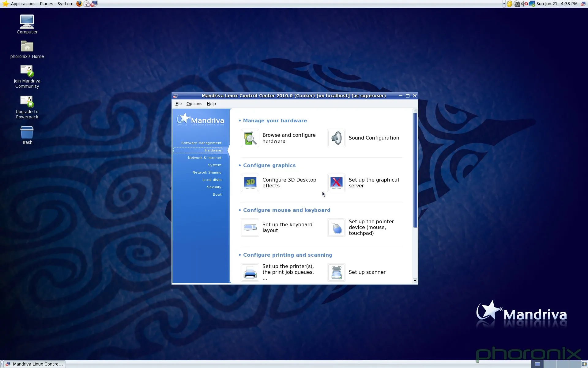588x368 pixels.
Task: Open the File menu
Action: (x=179, y=104)
